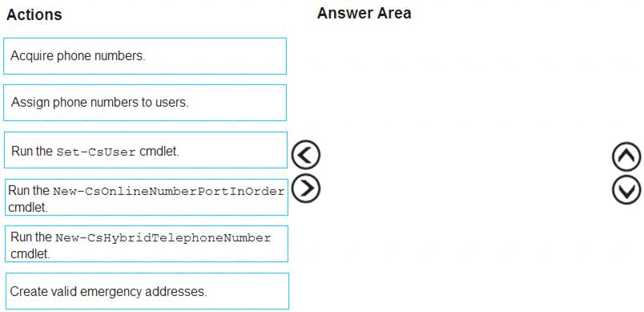Pick the New-CsHybridTelephoneNumber cmdlet action box

click(147, 244)
